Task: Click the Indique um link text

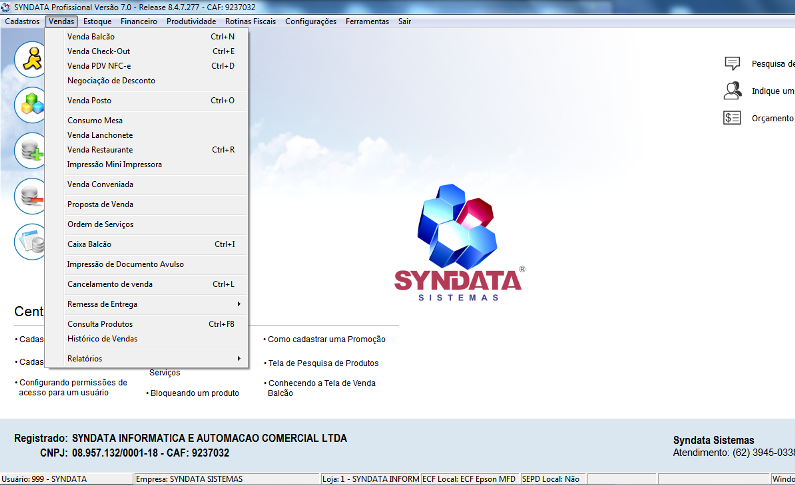Action: point(773,91)
